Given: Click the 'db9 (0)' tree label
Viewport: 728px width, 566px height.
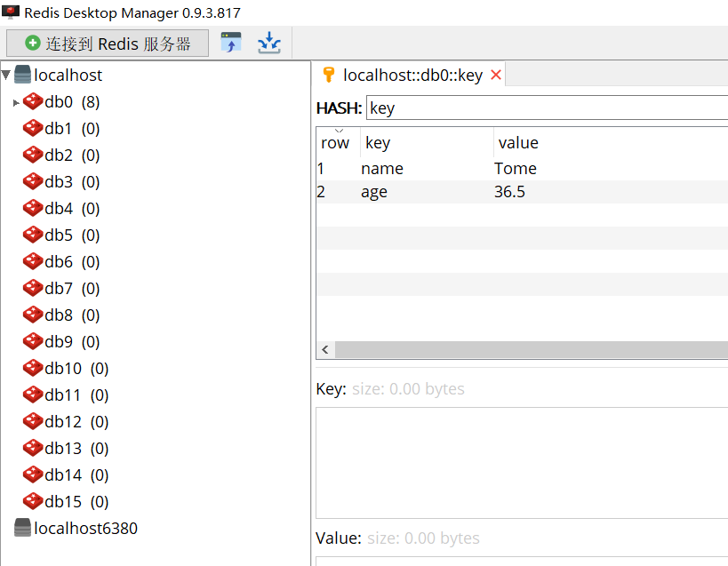Looking at the screenshot, I should coord(72,342).
